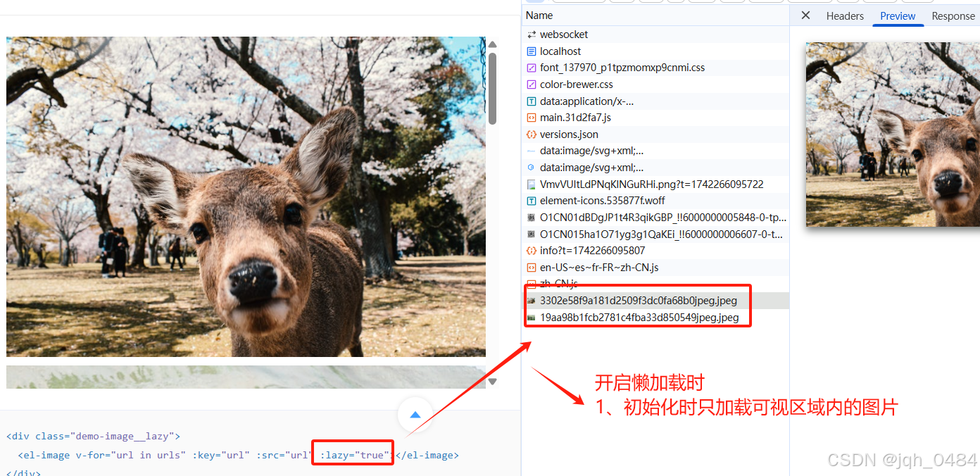Image resolution: width=980 pixels, height=476 pixels.
Task: Select the info?t=1742266095807 request
Action: [655, 251]
